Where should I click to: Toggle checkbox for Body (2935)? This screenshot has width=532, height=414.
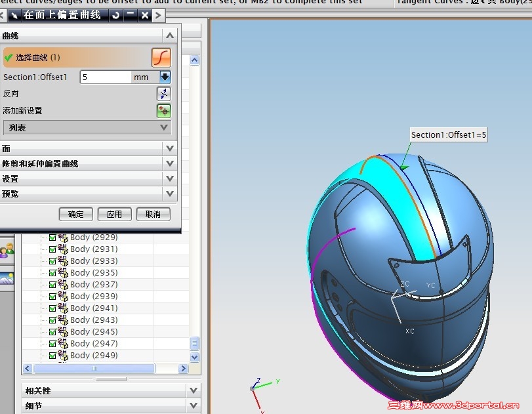tap(52, 273)
